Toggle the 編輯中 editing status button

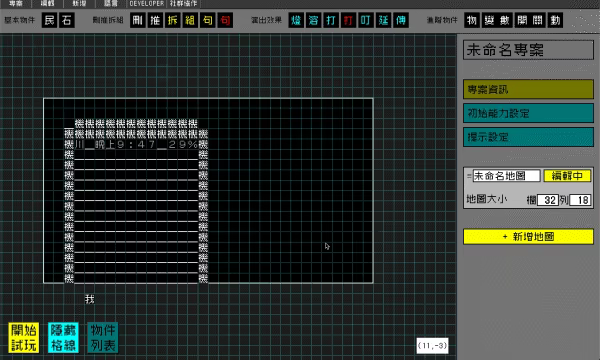[x=567, y=176]
